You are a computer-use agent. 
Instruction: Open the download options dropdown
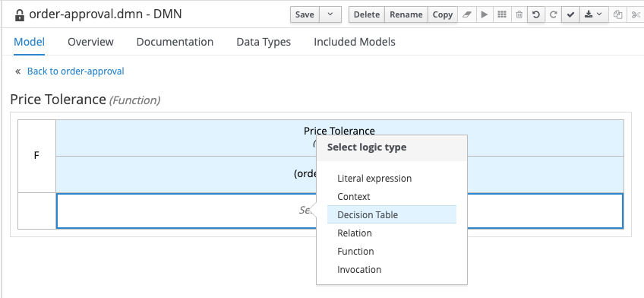[x=593, y=14]
